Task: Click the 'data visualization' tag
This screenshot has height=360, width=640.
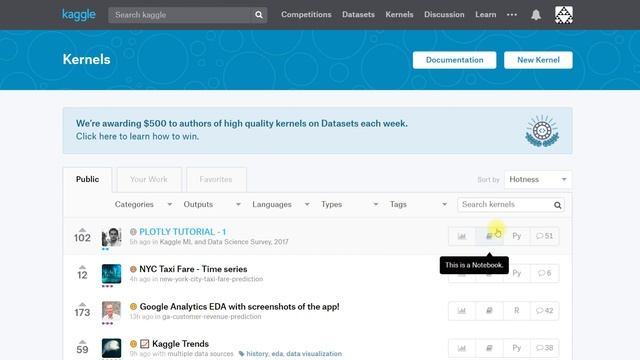Action: (314, 354)
